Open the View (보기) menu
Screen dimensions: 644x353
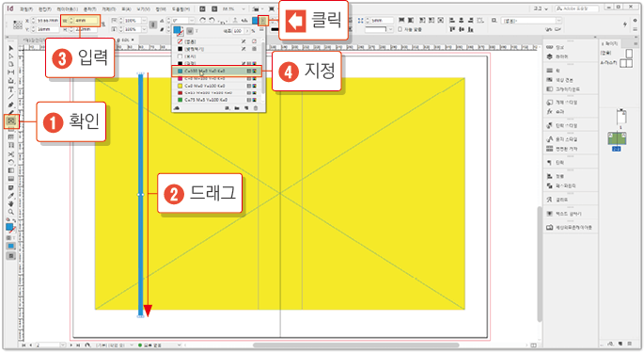[x=143, y=8]
